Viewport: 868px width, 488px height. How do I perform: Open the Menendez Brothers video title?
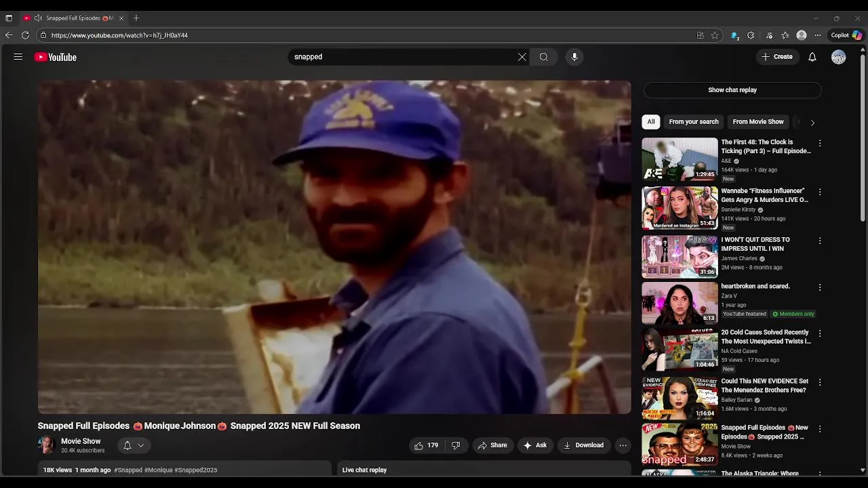(x=765, y=386)
